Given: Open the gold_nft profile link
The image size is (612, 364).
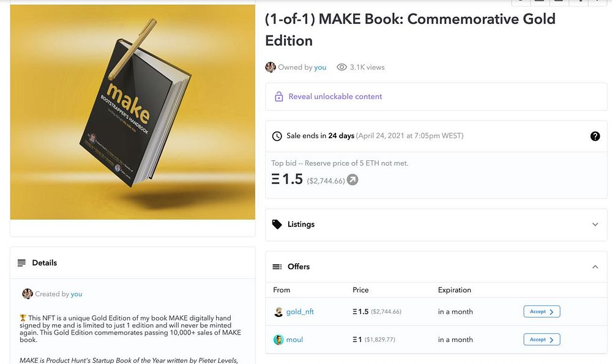Looking at the screenshot, I should [300, 312].
